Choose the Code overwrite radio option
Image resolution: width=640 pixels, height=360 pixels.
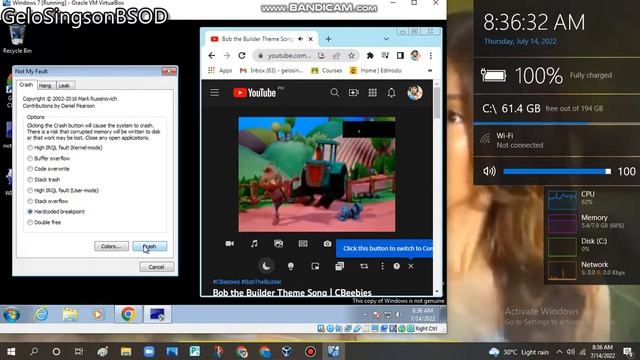(x=48, y=169)
